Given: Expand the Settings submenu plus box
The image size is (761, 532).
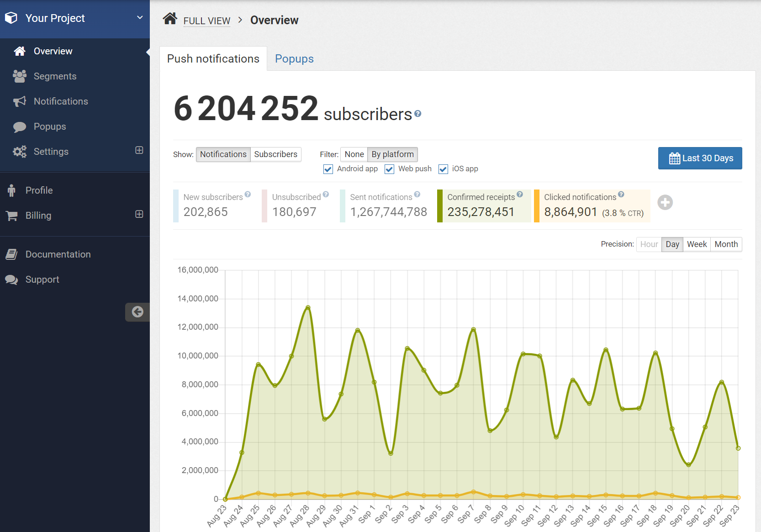Looking at the screenshot, I should (x=139, y=150).
